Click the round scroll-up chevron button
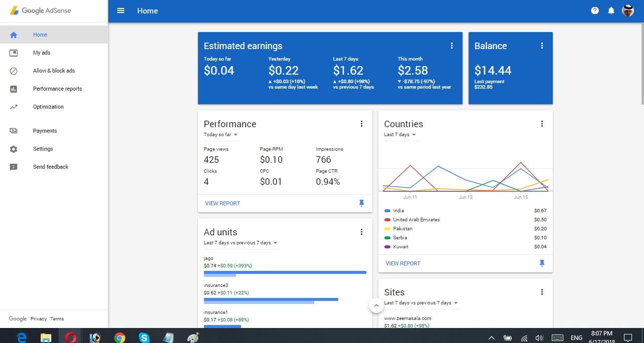Viewport: 644px width, 343px height. pos(376,305)
